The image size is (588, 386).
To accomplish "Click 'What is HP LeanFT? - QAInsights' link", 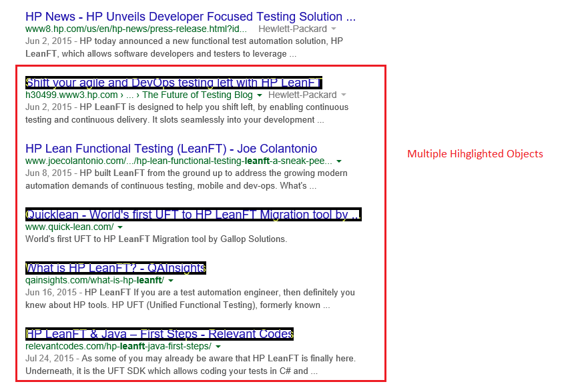I will coord(115,268).
